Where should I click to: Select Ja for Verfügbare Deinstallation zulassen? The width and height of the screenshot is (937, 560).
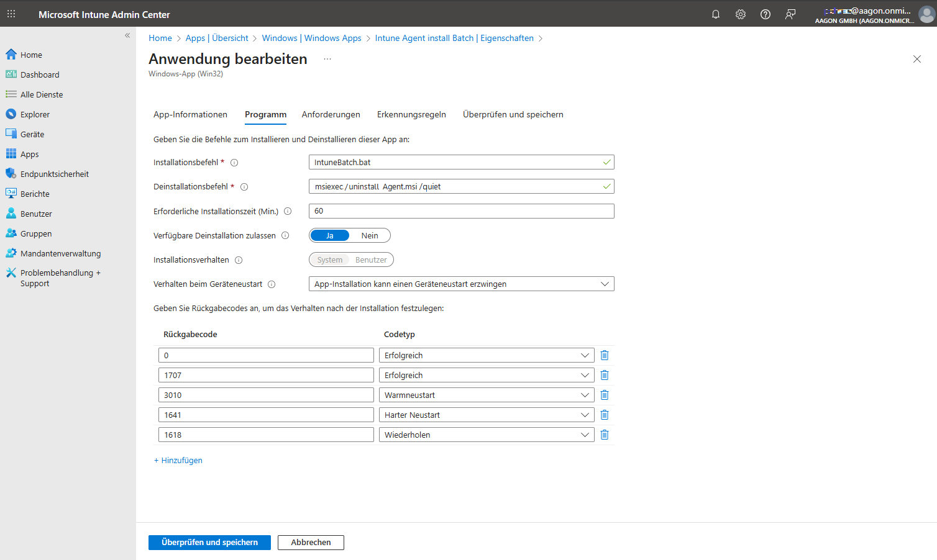tap(330, 235)
